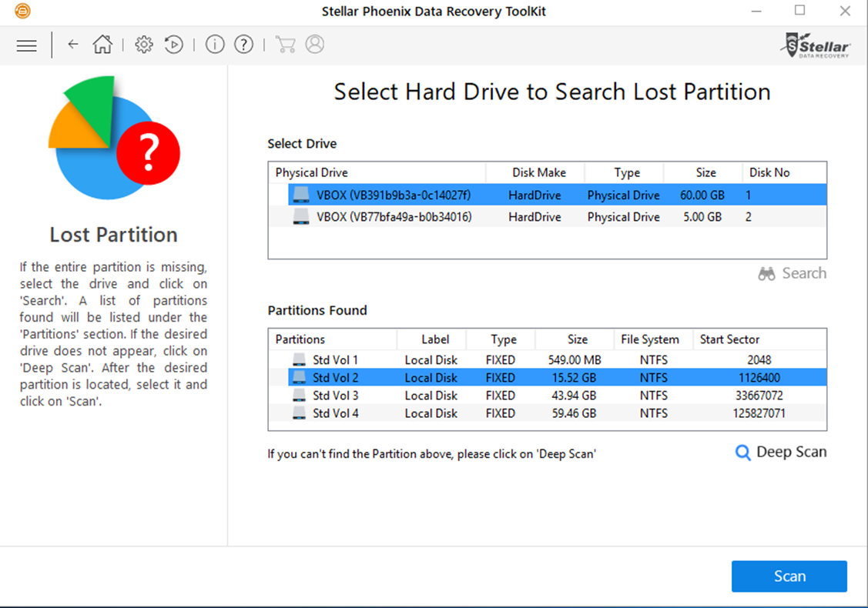
Task: Click the 43.94 GB size cell
Action: click(x=574, y=395)
